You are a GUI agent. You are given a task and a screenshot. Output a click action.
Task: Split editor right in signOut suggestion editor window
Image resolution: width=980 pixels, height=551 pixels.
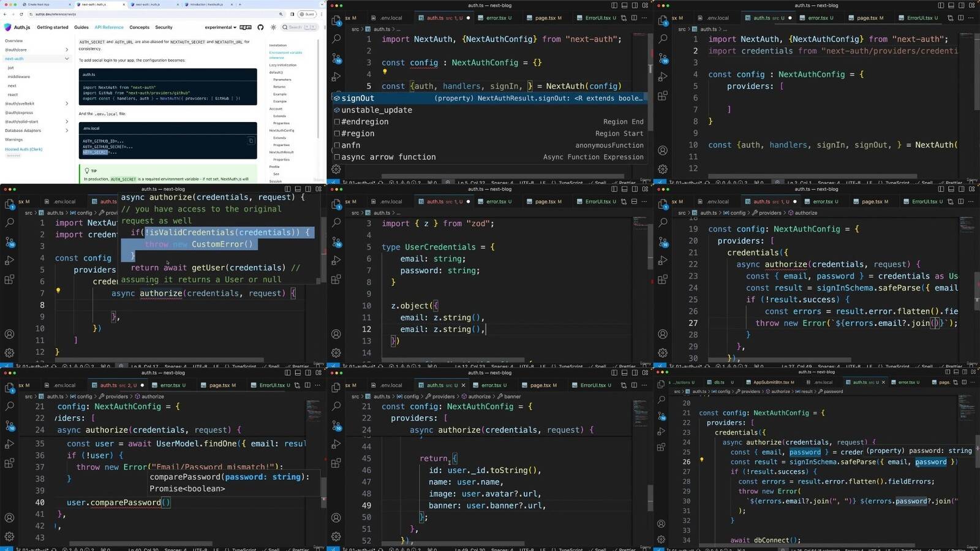tap(634, 18)
